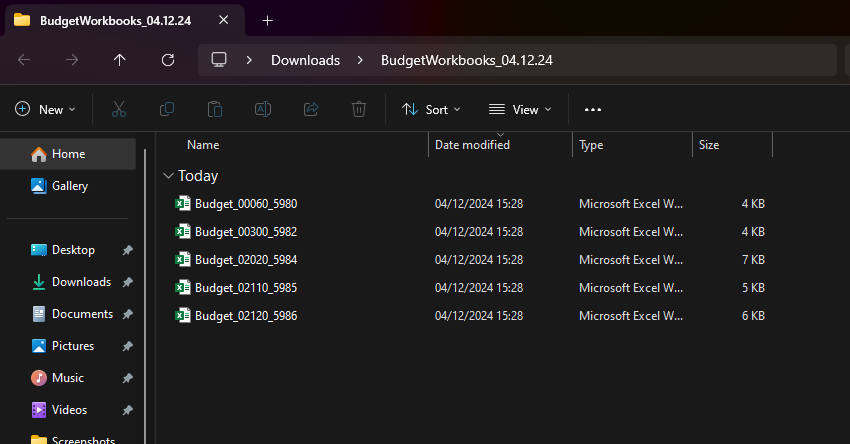Add a new tab with plus button
This screenshot has height=444, width=850.
[x=267, y=20]
